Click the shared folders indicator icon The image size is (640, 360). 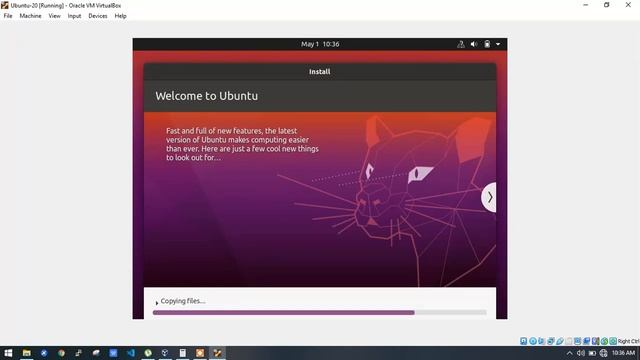(x=569, y=341)
